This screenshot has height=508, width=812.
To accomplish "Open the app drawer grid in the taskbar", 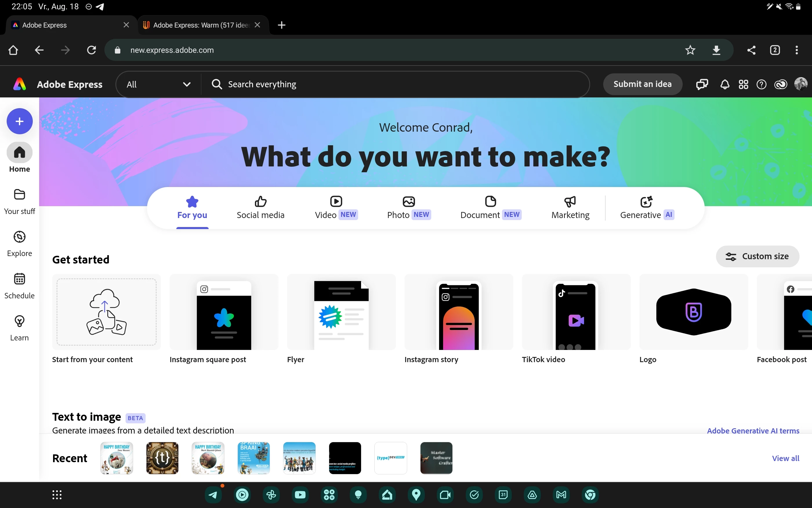I will tap(57, 495).
